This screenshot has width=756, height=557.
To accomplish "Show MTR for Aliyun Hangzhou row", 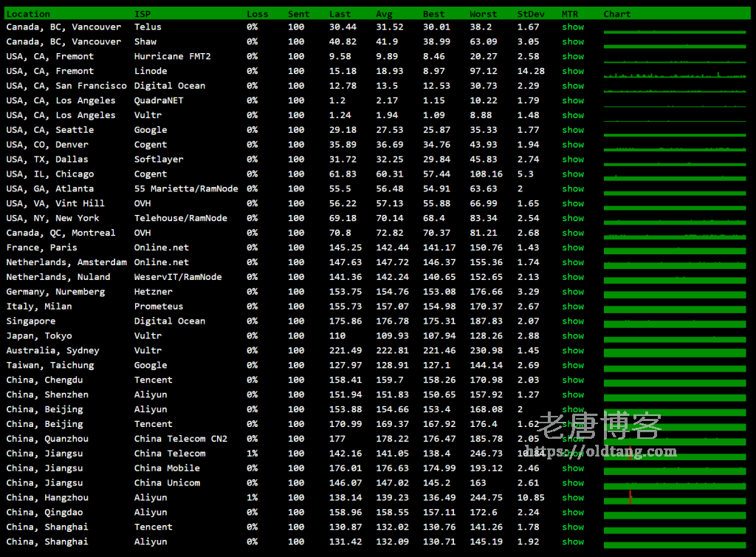I will [x=572, y=498].
